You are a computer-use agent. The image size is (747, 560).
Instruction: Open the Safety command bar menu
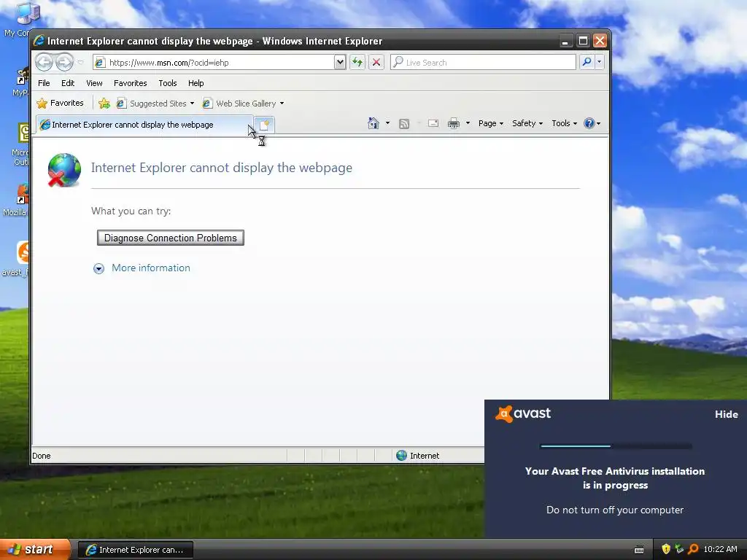(x=527, y=123)
